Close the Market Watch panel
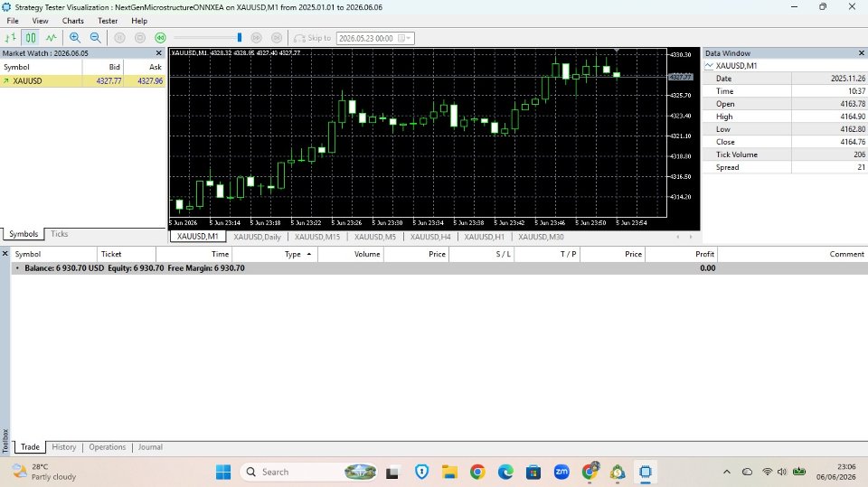 click(159, 53)
